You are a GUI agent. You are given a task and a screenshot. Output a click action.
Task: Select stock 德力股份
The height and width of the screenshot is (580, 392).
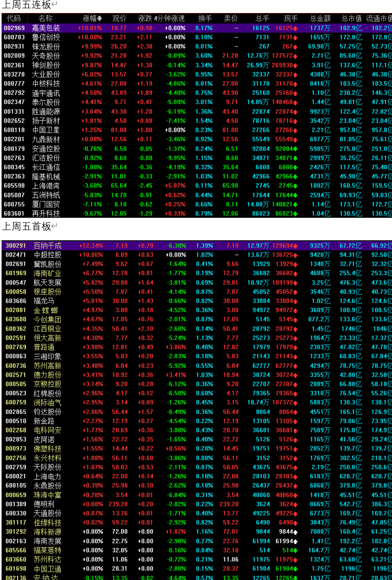coord(48,375)
